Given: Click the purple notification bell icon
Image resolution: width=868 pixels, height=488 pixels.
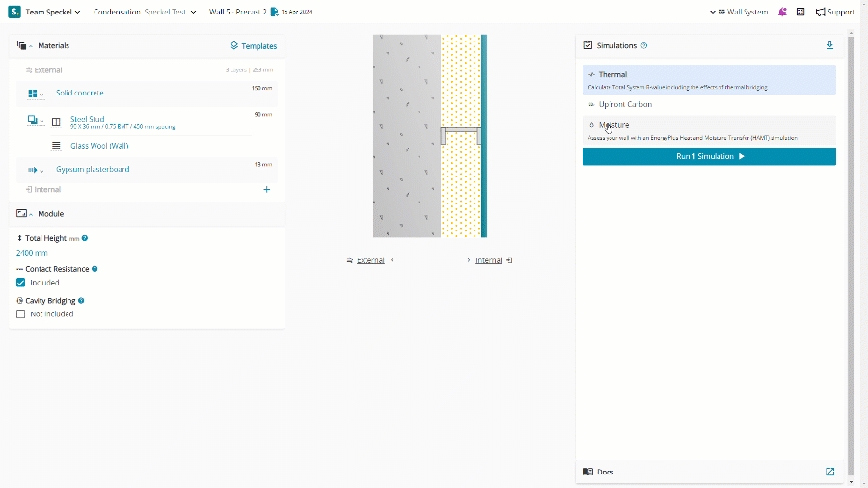Looking at the screenshot, I should click(x=782, y=12).
